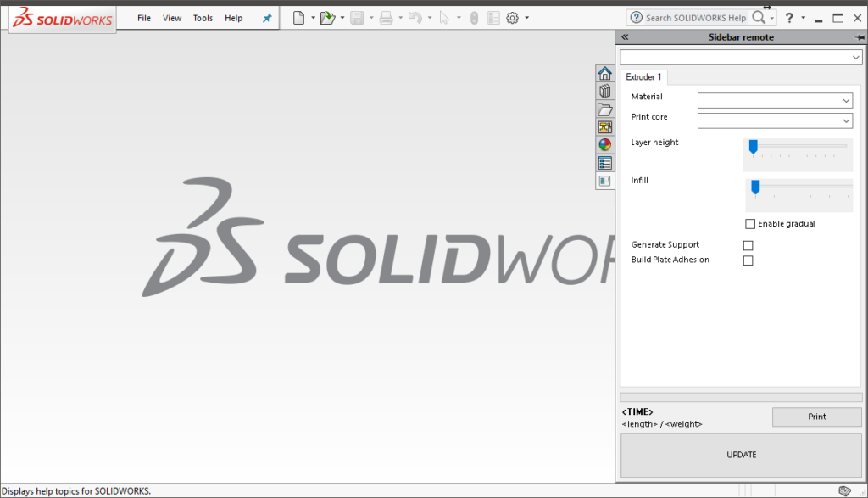Open the Help menu

coord(234,19)
